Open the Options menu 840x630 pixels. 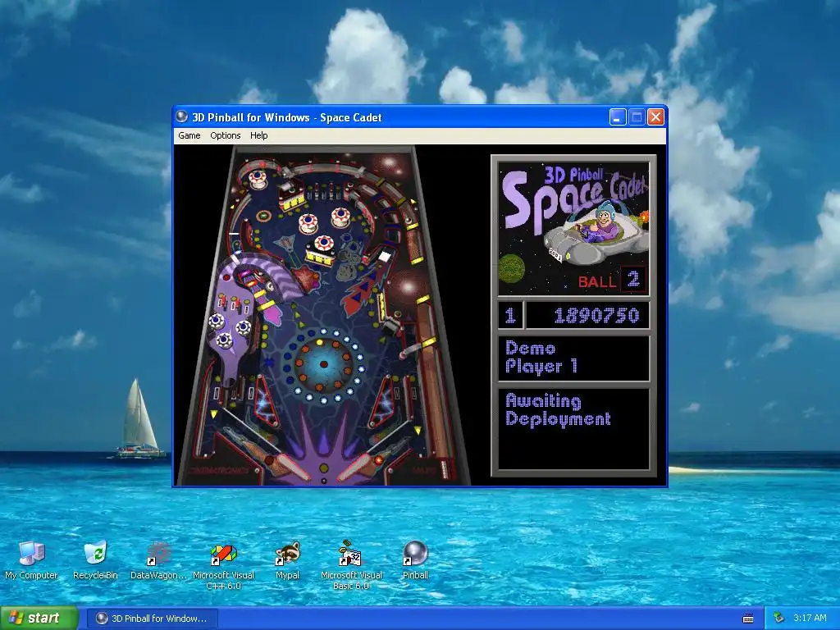pyautogui.click(x=225, y=135)
